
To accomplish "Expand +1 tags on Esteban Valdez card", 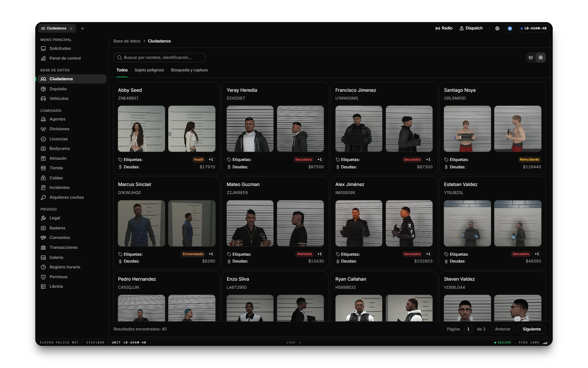I will point(537,254).
